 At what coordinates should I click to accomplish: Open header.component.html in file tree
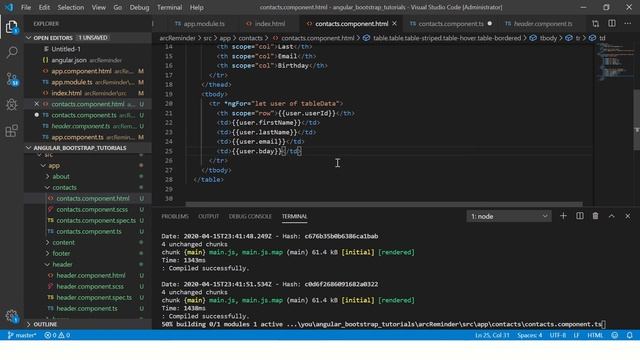pyautogui.click(x=91, y=276)
